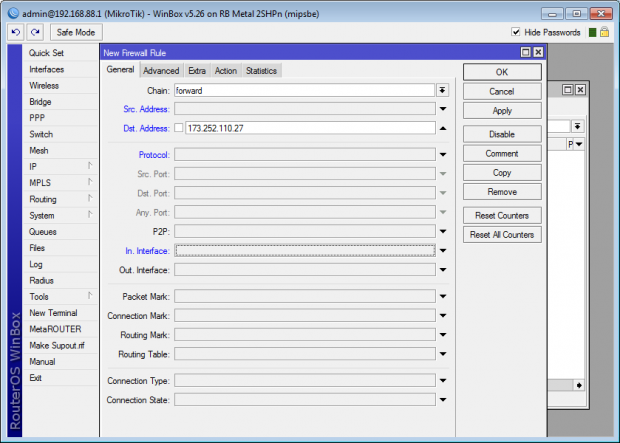
Task: Click the Cancel button
Action: 502,91
